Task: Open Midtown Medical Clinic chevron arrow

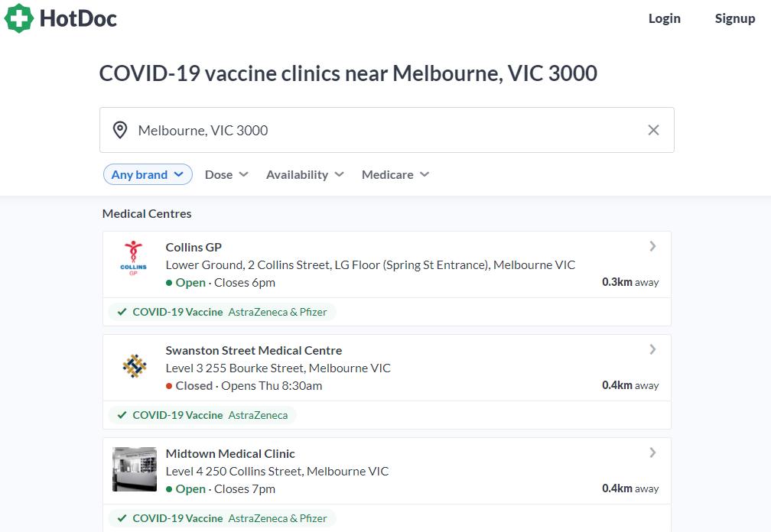Action: [x=652, y=453]
